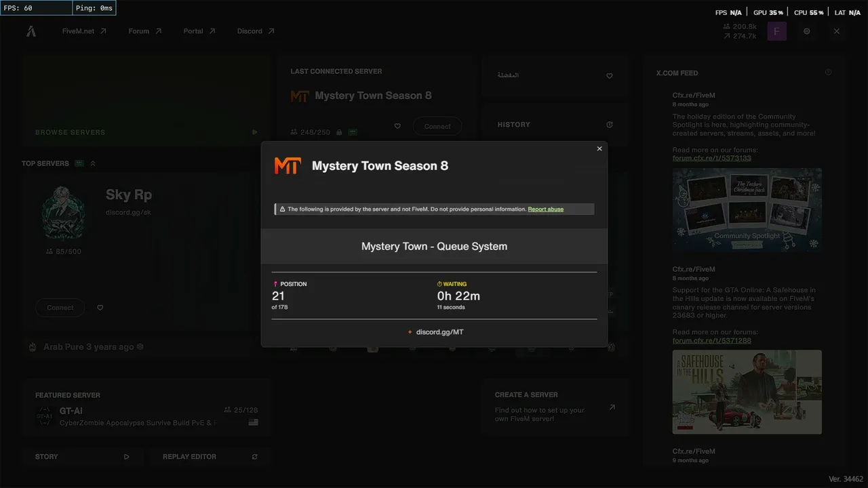Screen dimensions: 868x488
Task: Click the WAITING 0h 22m readout
Action: coord(458,296)
